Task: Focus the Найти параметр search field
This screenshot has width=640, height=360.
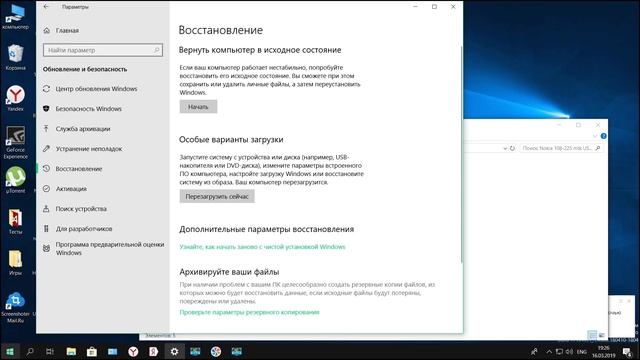Action: coord(103,50)
